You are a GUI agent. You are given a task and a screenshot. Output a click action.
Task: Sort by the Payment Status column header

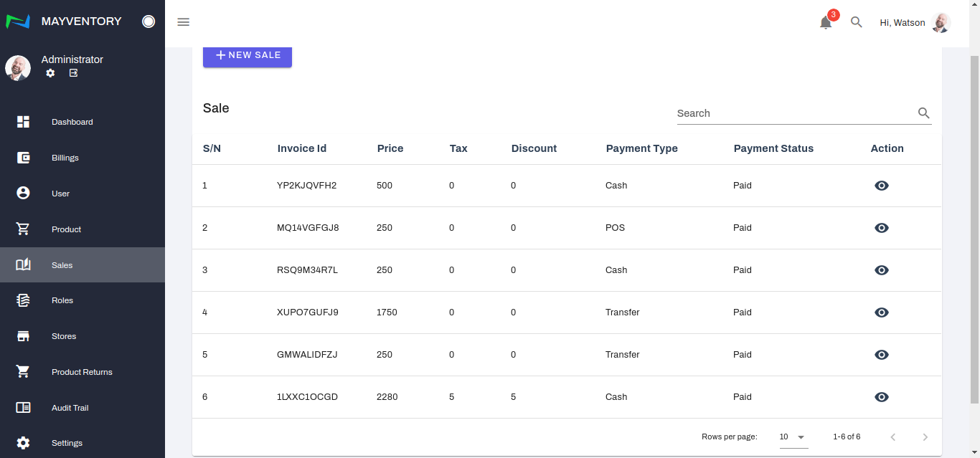click(x=773, y=148)
